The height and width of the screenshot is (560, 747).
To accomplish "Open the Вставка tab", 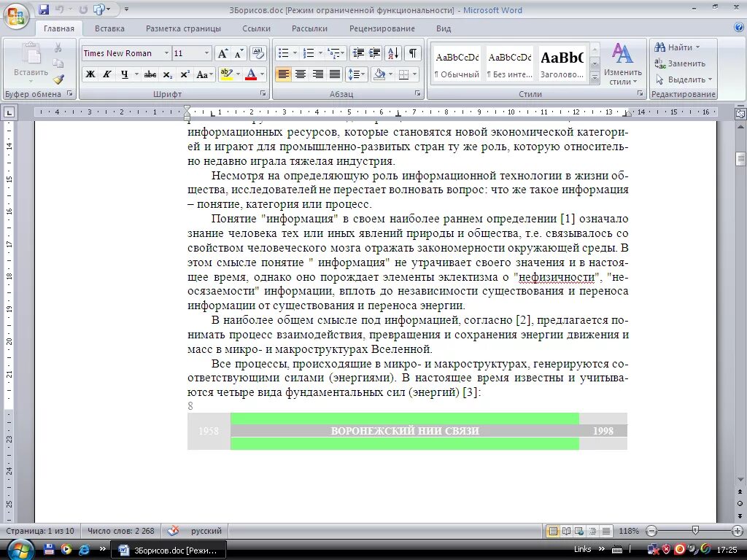I will [x=109, y=28].
